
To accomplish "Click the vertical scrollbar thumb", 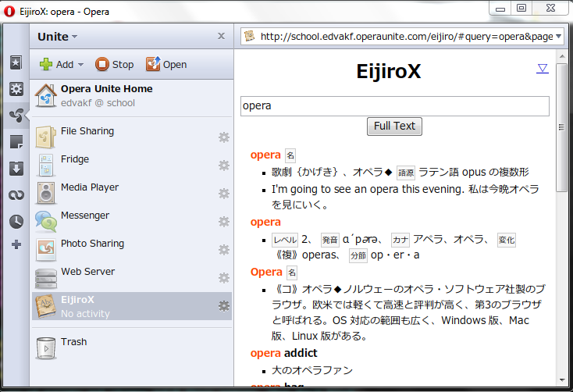I will [561, 127].
